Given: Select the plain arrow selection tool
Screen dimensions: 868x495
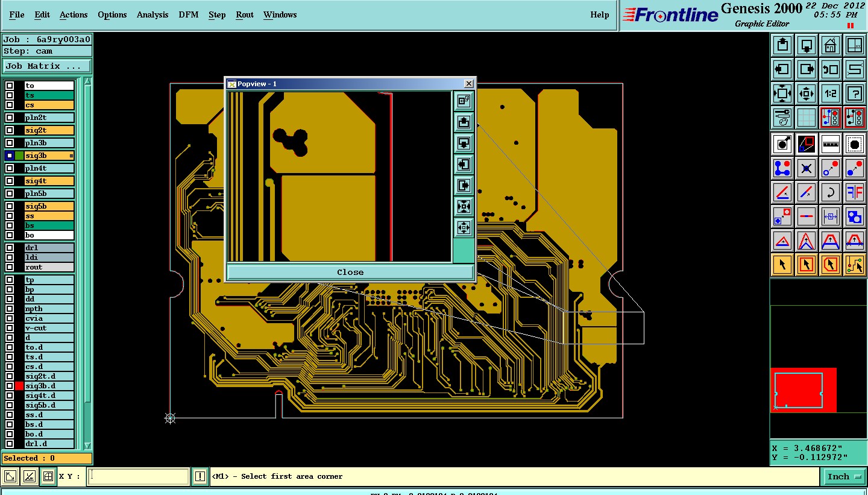Looking at the screenshot, I should [x=782, y=264].
